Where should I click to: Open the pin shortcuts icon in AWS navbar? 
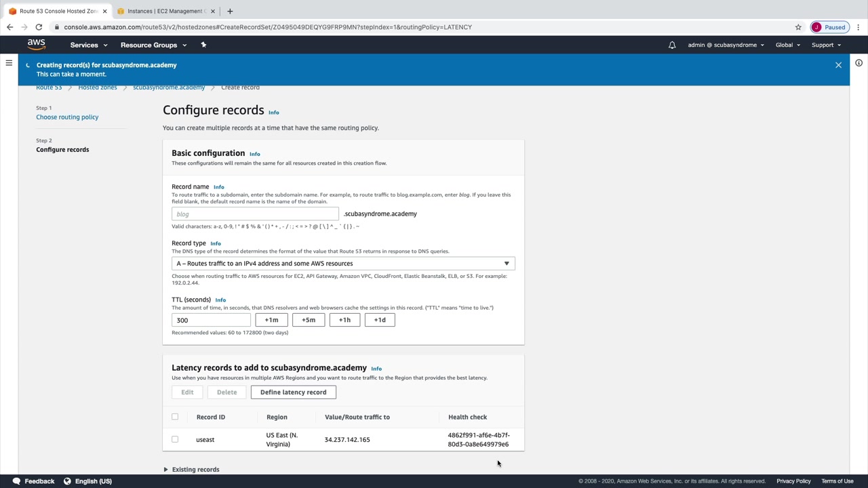203,45
